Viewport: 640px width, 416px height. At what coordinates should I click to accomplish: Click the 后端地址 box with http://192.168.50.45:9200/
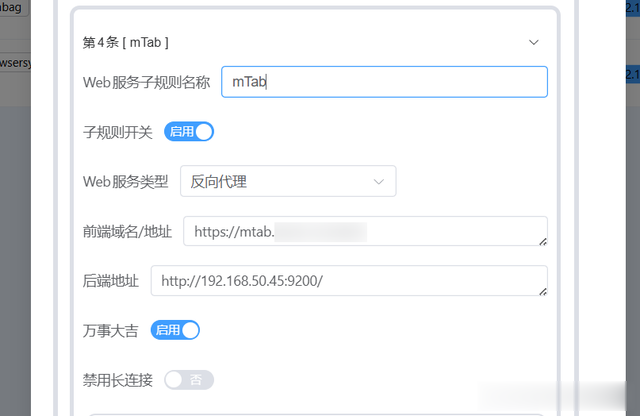tap(349, 281)
